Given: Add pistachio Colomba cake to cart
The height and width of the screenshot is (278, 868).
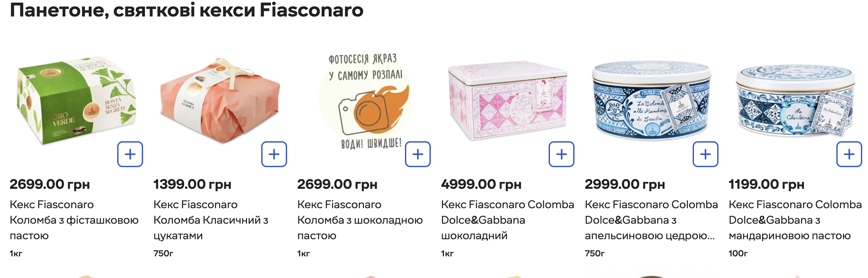Looking at the screenshot, I should [x=130, y=154].
